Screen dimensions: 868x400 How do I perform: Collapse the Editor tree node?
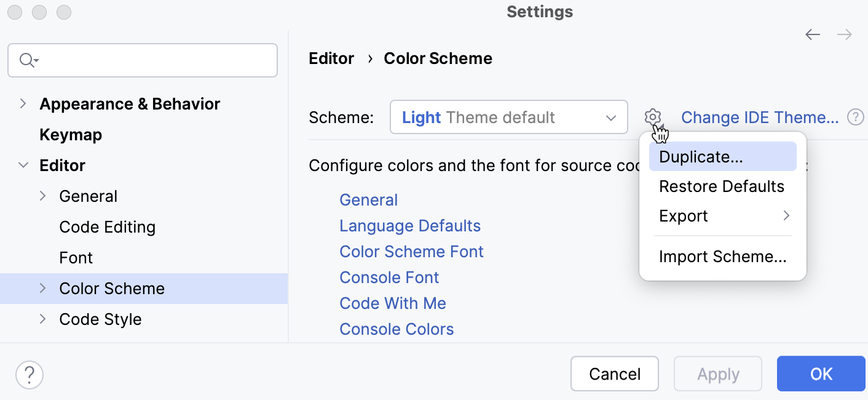click(x=23, y=165)
